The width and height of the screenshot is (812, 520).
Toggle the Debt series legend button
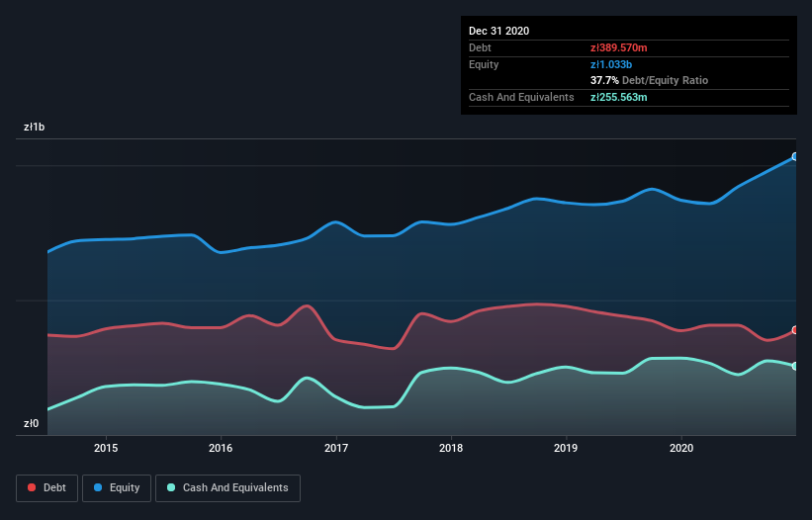(46, 488)
